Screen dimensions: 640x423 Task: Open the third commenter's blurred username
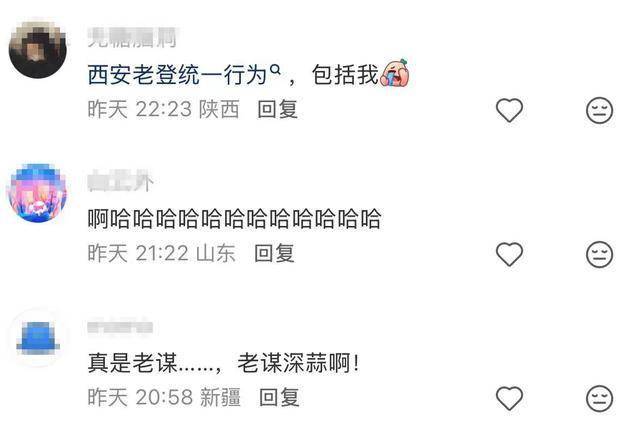tap(120, 327)
